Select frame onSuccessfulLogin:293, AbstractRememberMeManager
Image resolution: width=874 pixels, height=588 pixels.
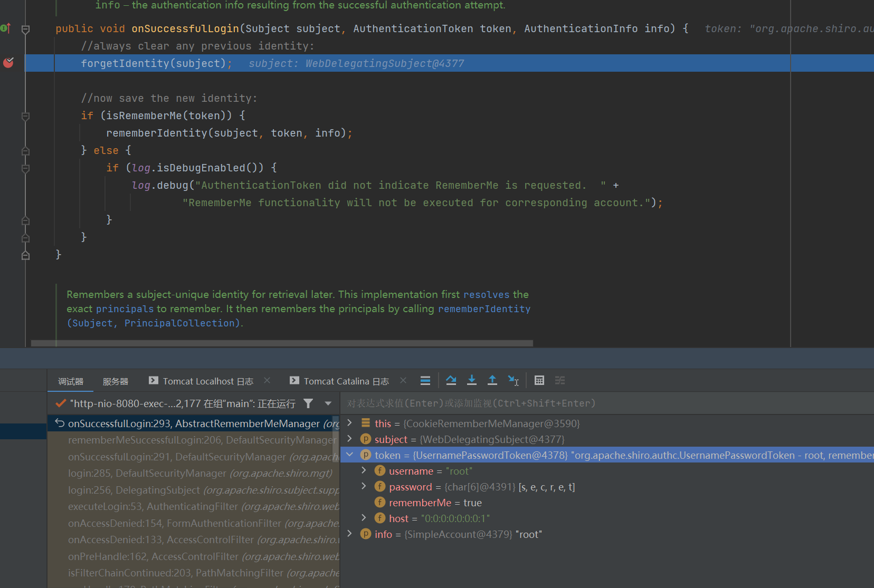pos(194,423)
